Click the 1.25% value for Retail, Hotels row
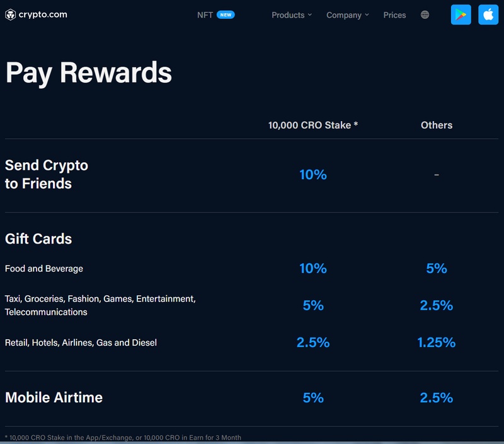The width and height of the screenshot is (504, 444). [436, 342]
